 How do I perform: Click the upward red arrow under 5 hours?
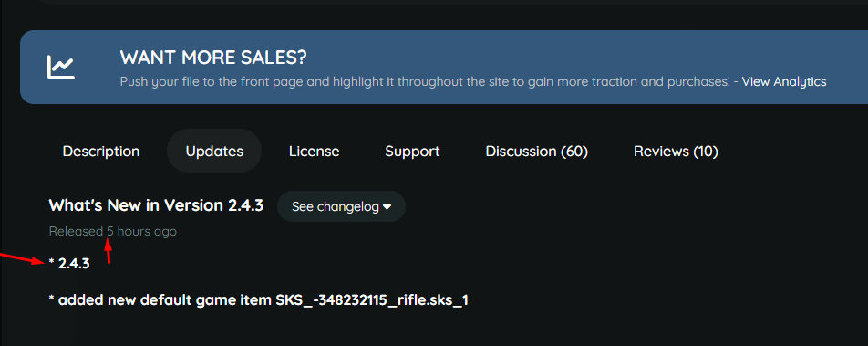point(109,251)
